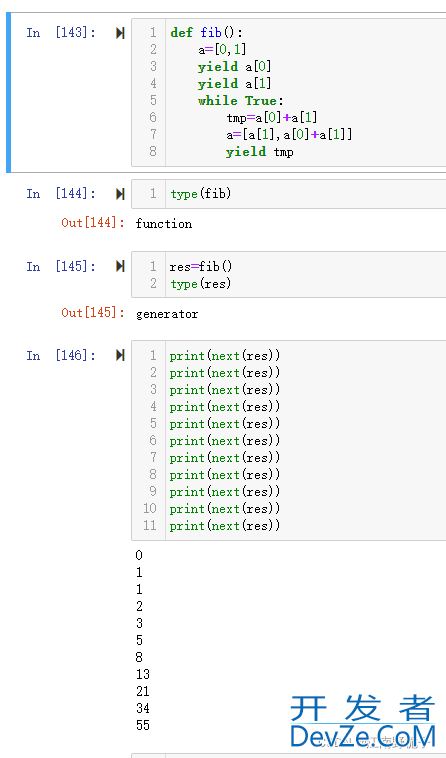Image resolution: width=446 pixels, height=758 pixels.
Task: Select the 'generator' output text
Action: coord(167,314)
